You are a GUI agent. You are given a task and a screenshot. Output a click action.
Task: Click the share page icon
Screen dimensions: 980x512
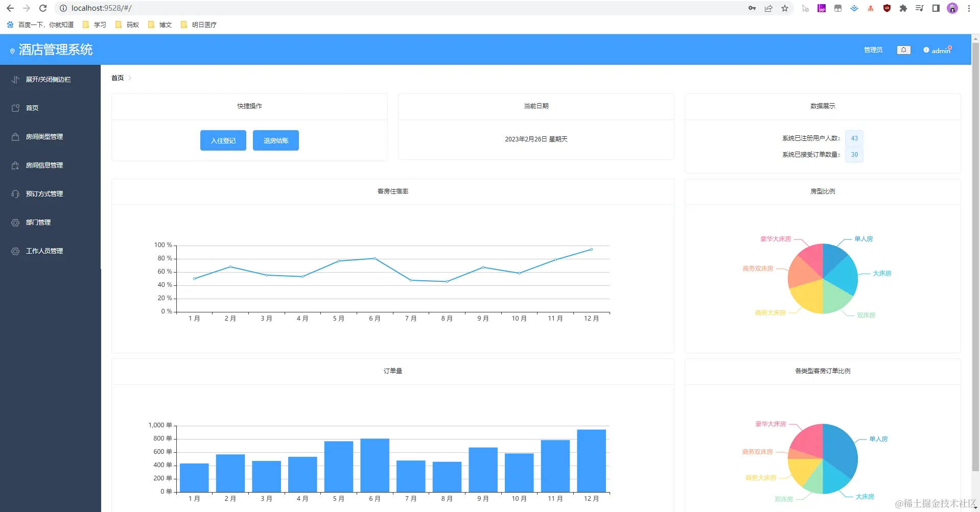click(x=768, y=8)
